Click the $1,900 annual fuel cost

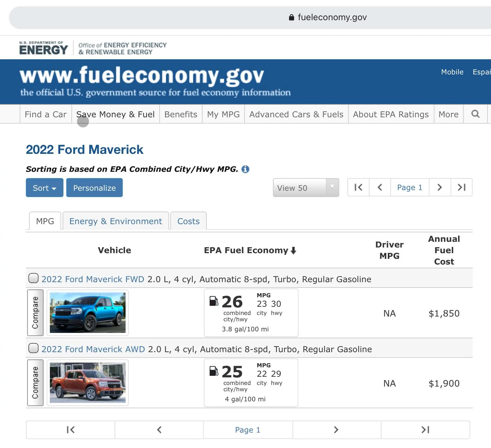pos(444,383)
